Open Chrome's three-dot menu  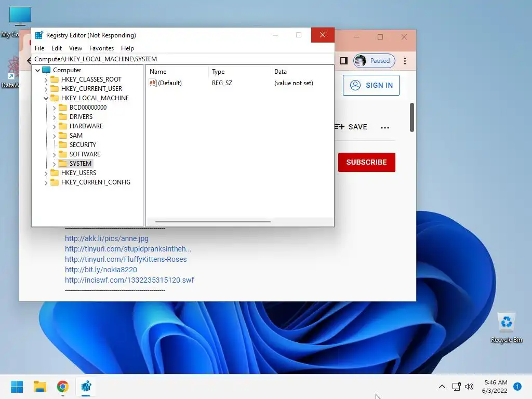(405, 61)
